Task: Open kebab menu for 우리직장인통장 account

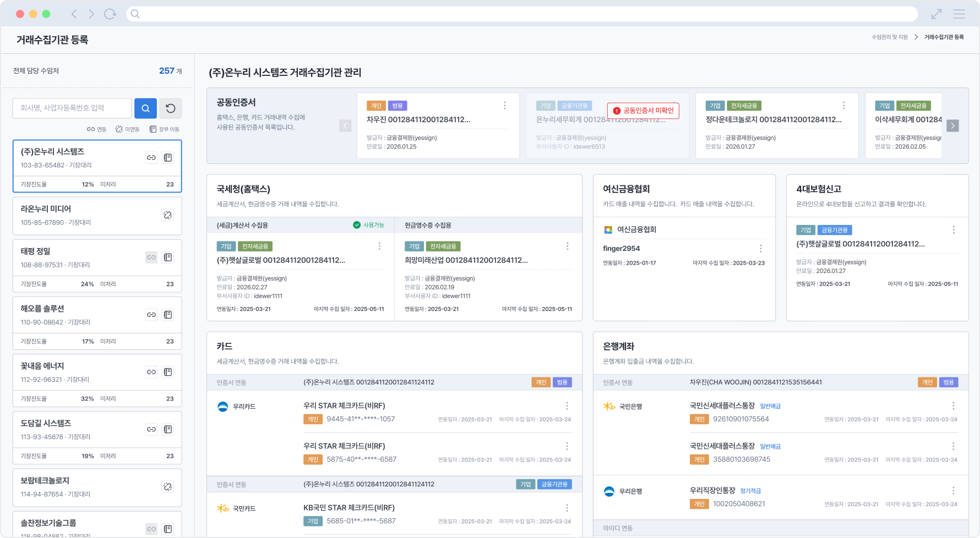Action: coord(954,491)
